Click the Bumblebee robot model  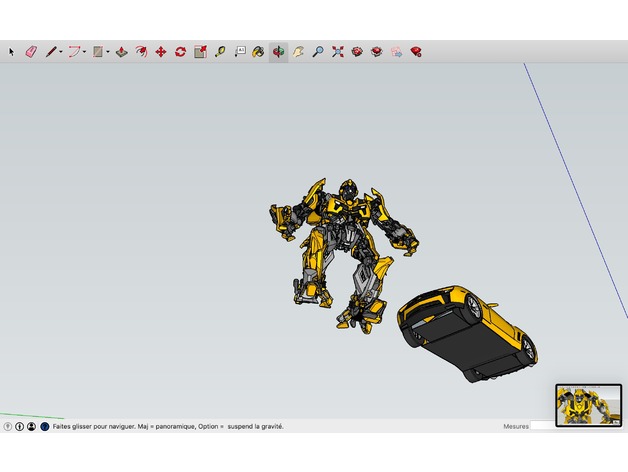pos(344,256)
